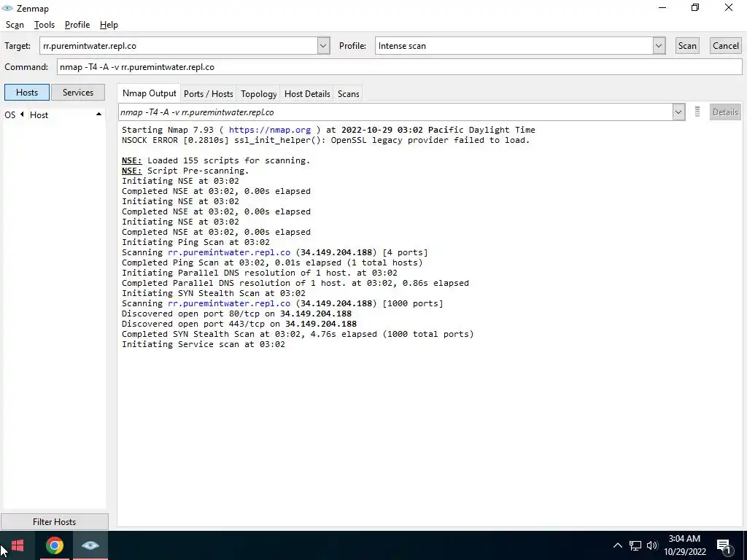Expand the Profile dropdown arrow
Screen dimensions: 747x560
659,46
